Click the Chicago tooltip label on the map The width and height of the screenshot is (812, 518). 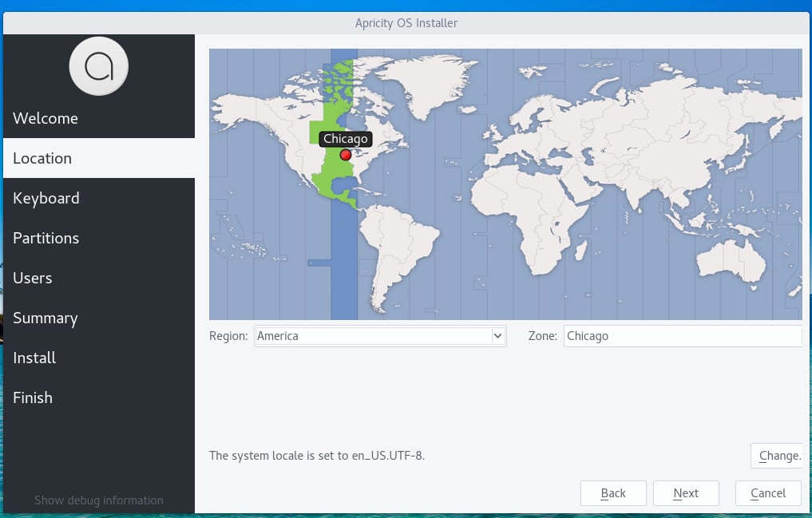tap(345, 138)
